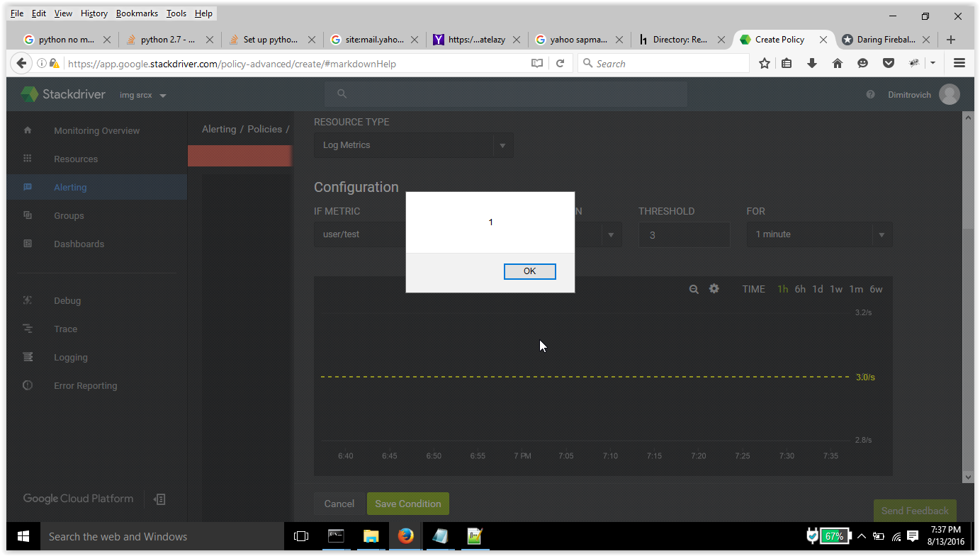980x556 pixels.
Task: Open the Dashboards sidebar icon
Action: [28, 244]
